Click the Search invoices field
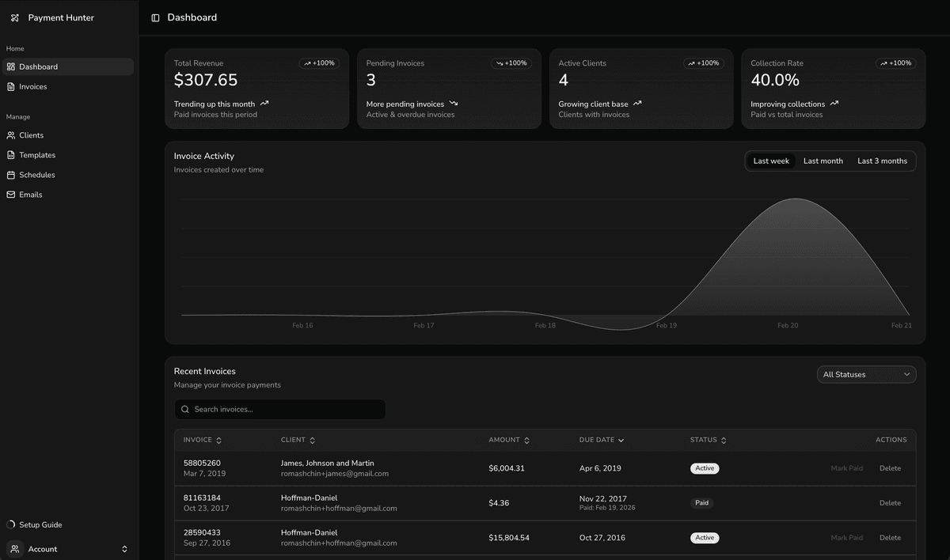The height and width of the screenshot is (560, 950). click(279, 409)
